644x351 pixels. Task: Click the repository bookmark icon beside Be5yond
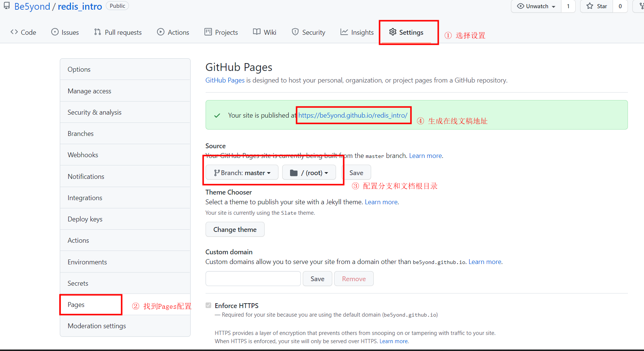click(6, 6)
